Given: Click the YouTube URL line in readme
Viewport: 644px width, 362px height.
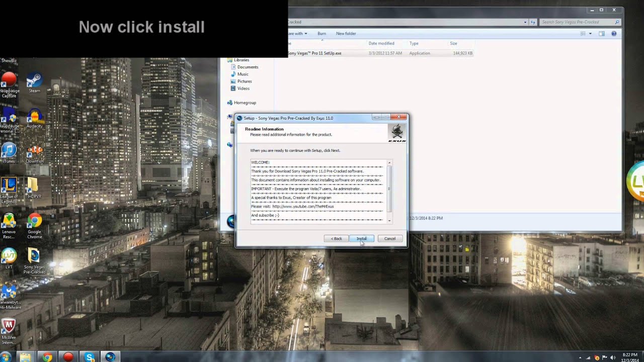Looking at the screenshot, I should (292, 206).
